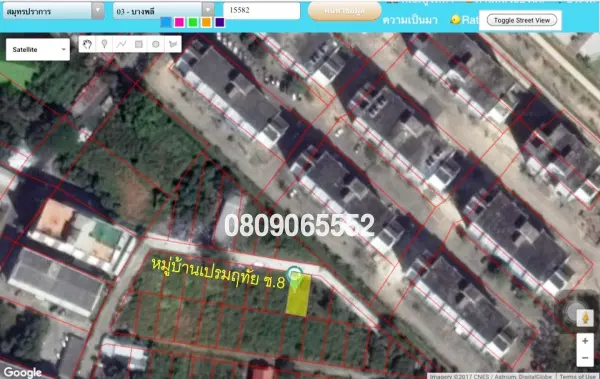This screenshot has height=379, width=600.
Task: Select the rectangle drawing tool
Action: pos(139,44)
